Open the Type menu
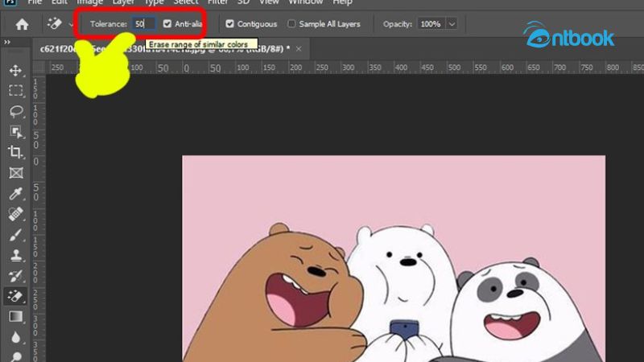Viewport: 644px width, 362px height. click(x=154, y=2)
